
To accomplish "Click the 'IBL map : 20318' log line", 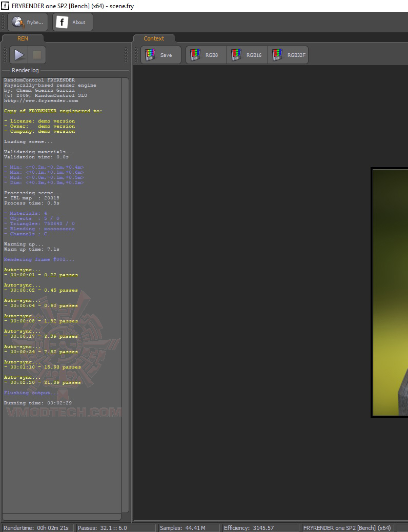I will [32, 198].
